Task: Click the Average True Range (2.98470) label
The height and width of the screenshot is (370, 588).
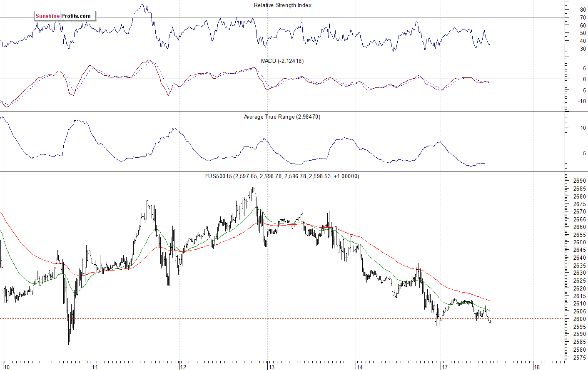Action: pos(282,117)
